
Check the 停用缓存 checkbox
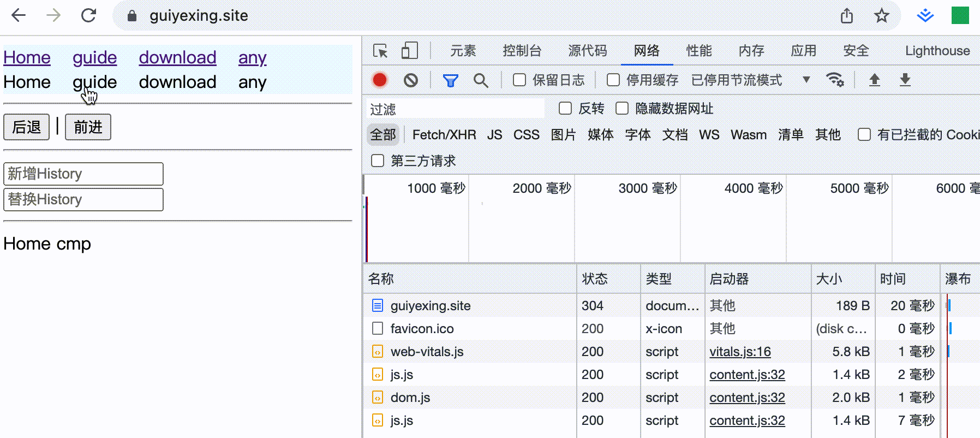tap(613, 80)
